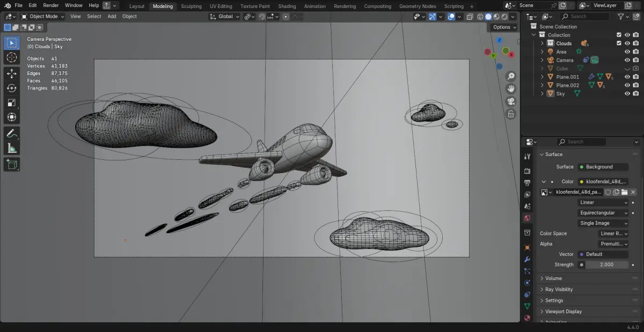Open the World properties tab

pyautogui.click(x=527, y=218)
